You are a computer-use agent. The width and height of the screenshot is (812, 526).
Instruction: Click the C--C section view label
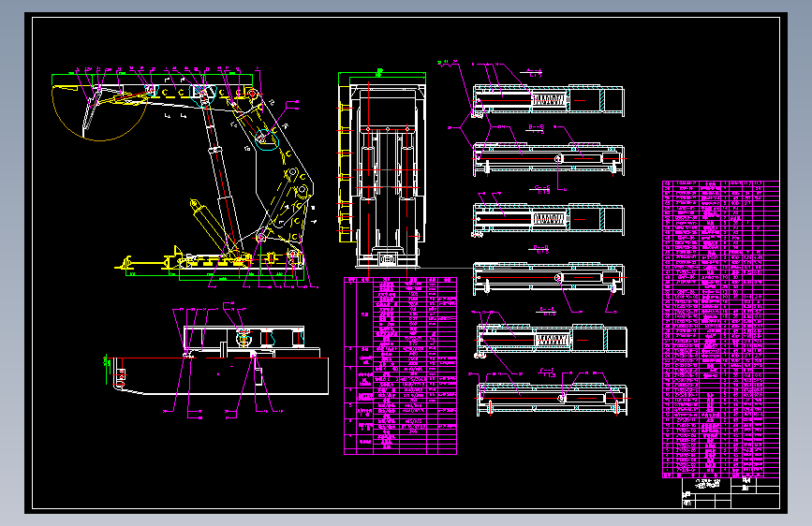pos(542,187)
